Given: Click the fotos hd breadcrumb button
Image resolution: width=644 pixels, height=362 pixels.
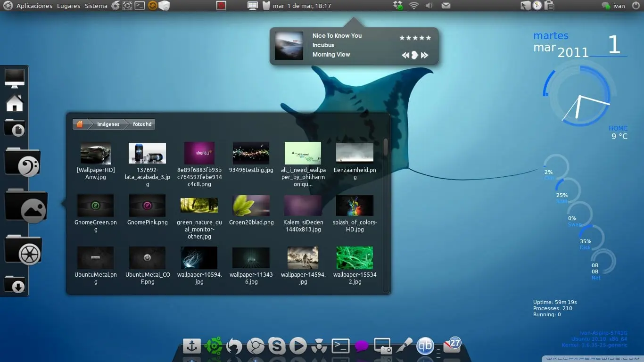Looking at the screenshot, I should (x=142, y=124).
